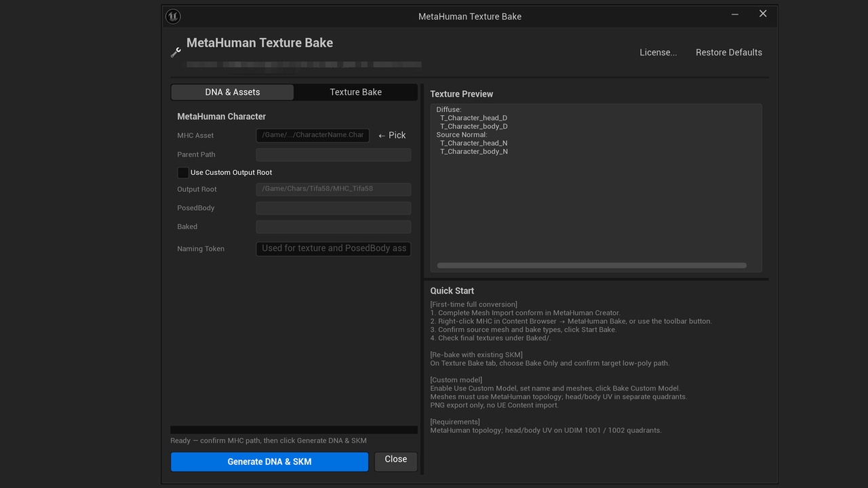Click the progress bar above the status text

(294, 430)
